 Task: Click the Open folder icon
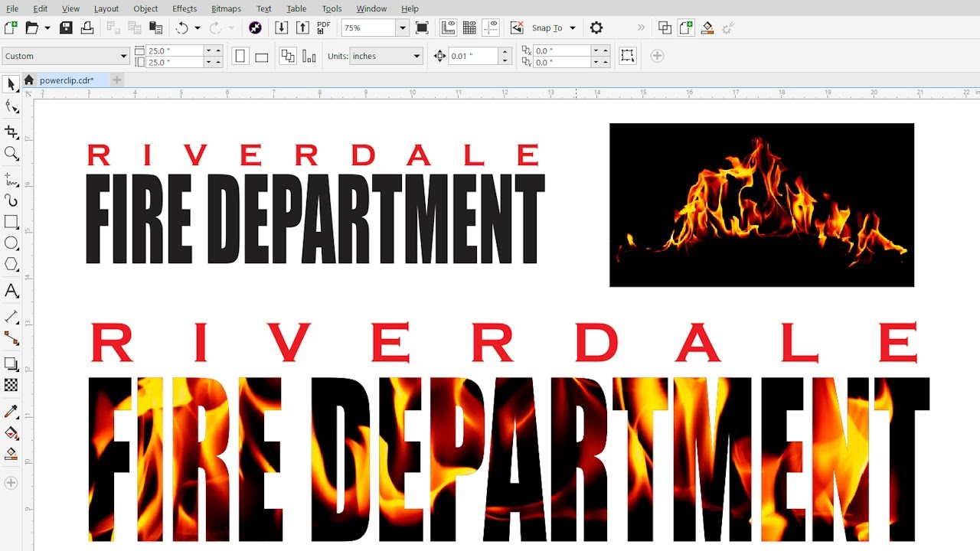(x=31, y=28)
